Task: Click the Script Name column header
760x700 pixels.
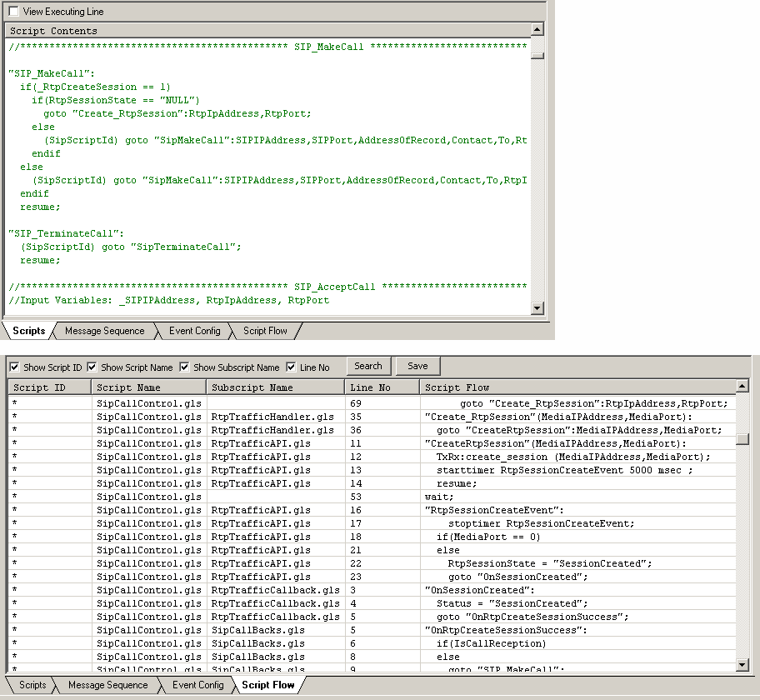Action: point(149,387)
